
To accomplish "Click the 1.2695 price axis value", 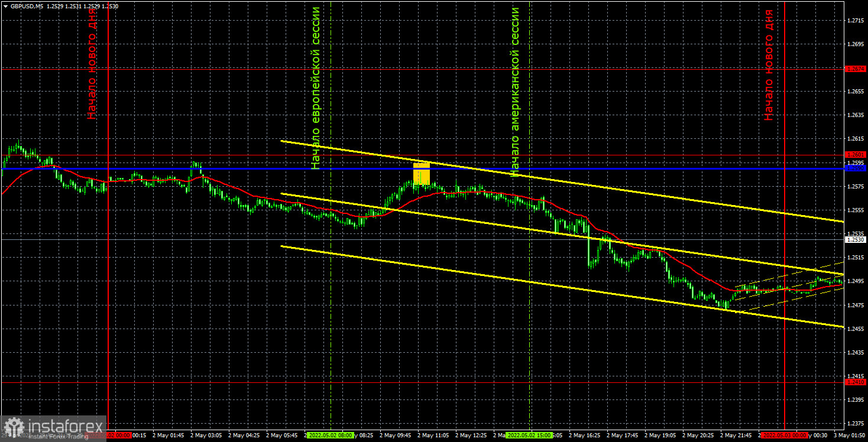I will point(856,44).
